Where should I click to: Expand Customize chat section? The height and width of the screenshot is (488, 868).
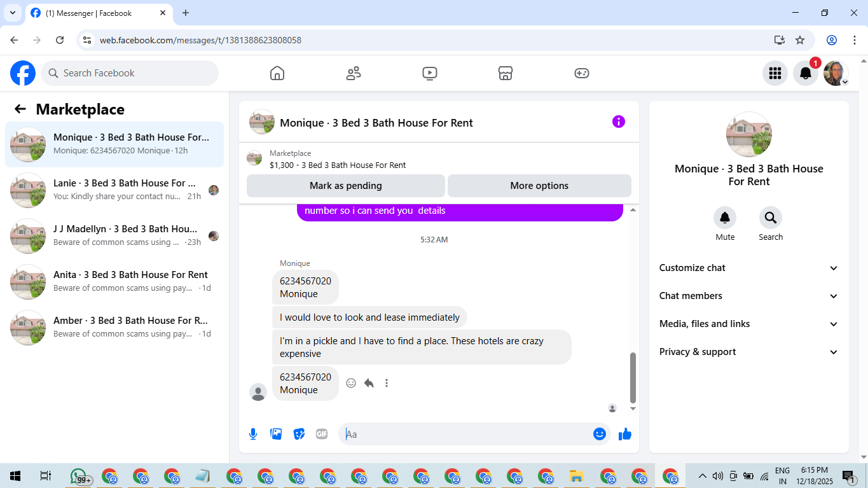pyautogui.click(x=749, y=268)
